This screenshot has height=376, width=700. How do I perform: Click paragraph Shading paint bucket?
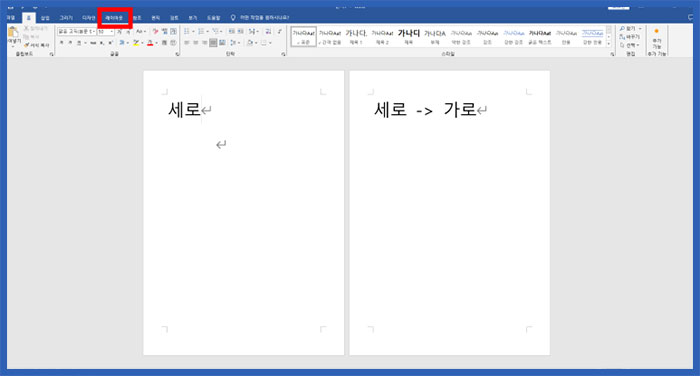(250, 43)
